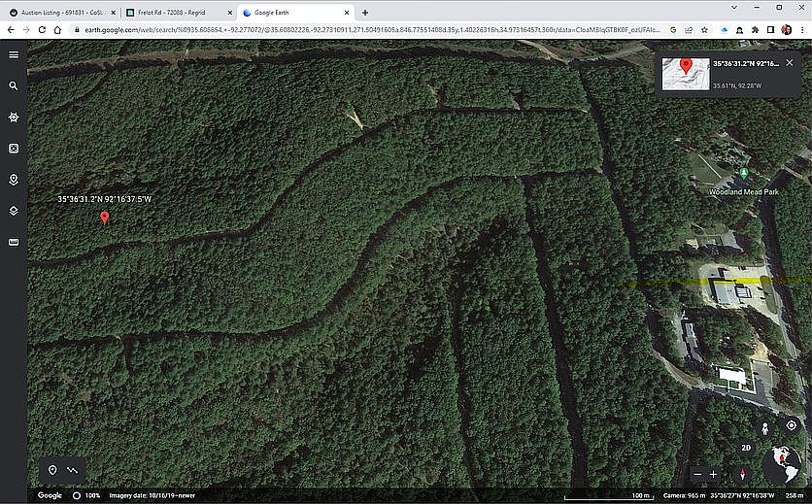Open the Voyager ship's wheel icon
The image size is (812, 504).
[14, 118]
